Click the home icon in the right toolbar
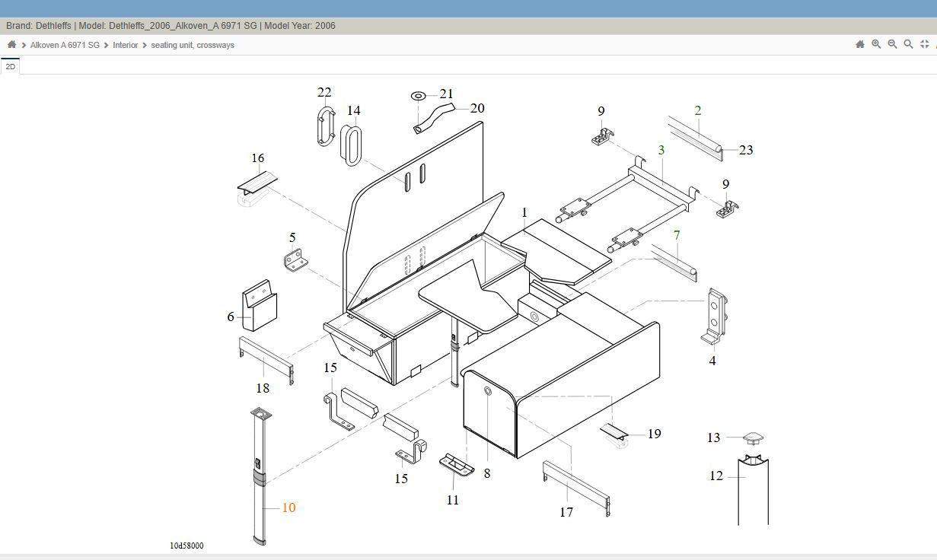The width and height of the screenshot is (937, 560). (x=860, y=44)
